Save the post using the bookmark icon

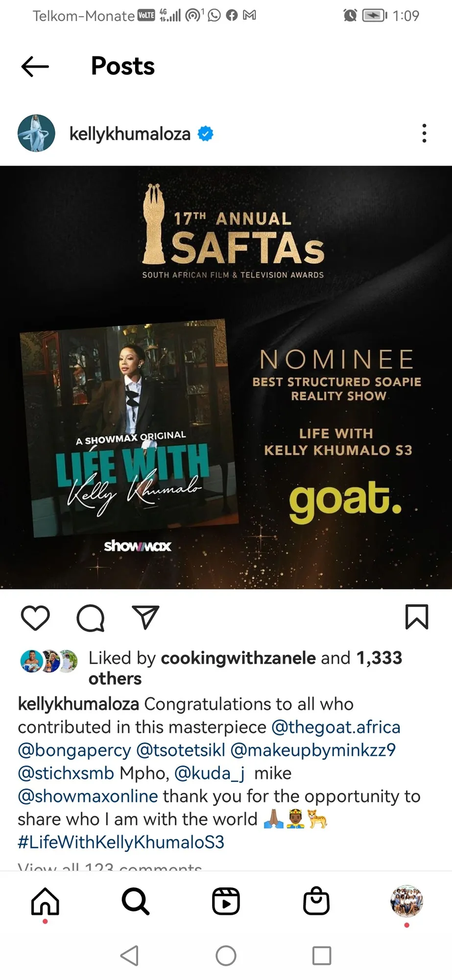417,617
